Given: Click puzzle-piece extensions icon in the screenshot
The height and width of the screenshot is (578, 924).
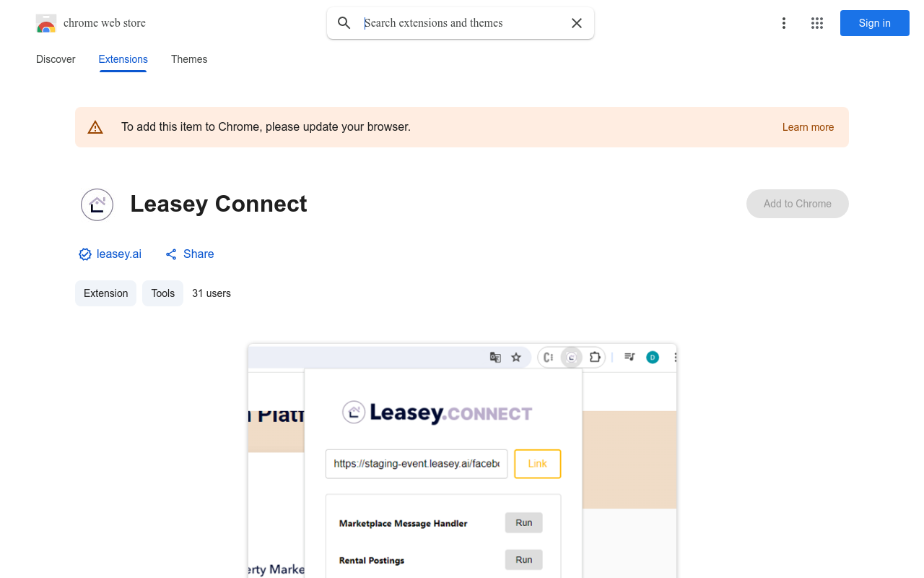Looking at the screenshot, I should pos(594,357).
